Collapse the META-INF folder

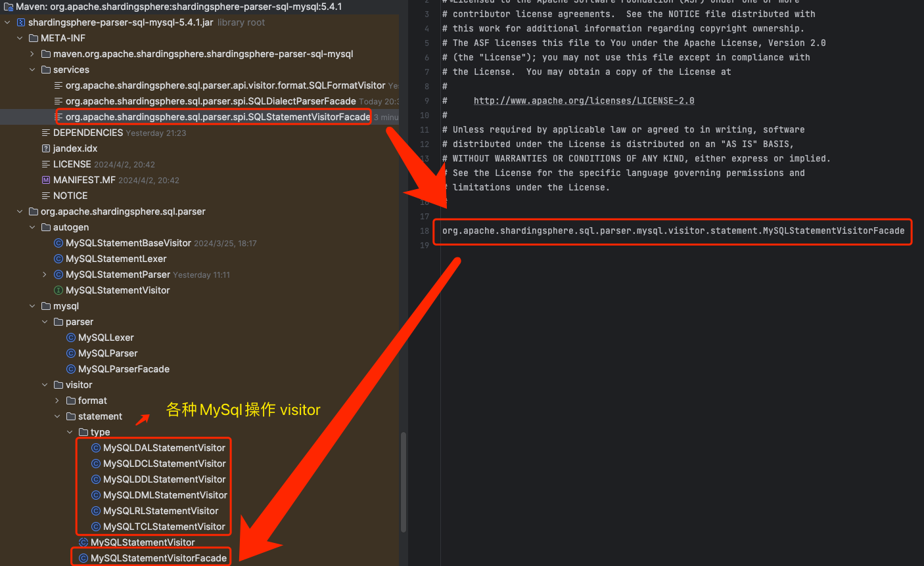[20, 38]
